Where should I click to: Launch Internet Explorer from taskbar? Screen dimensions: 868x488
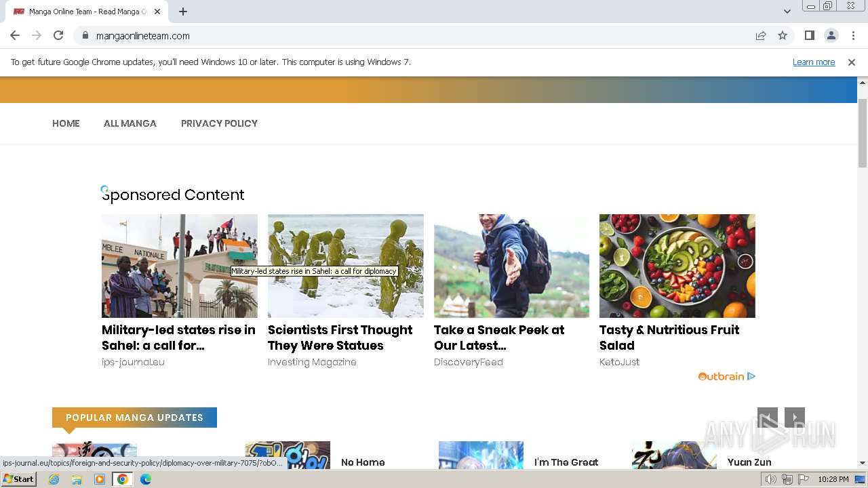[54, 479]
